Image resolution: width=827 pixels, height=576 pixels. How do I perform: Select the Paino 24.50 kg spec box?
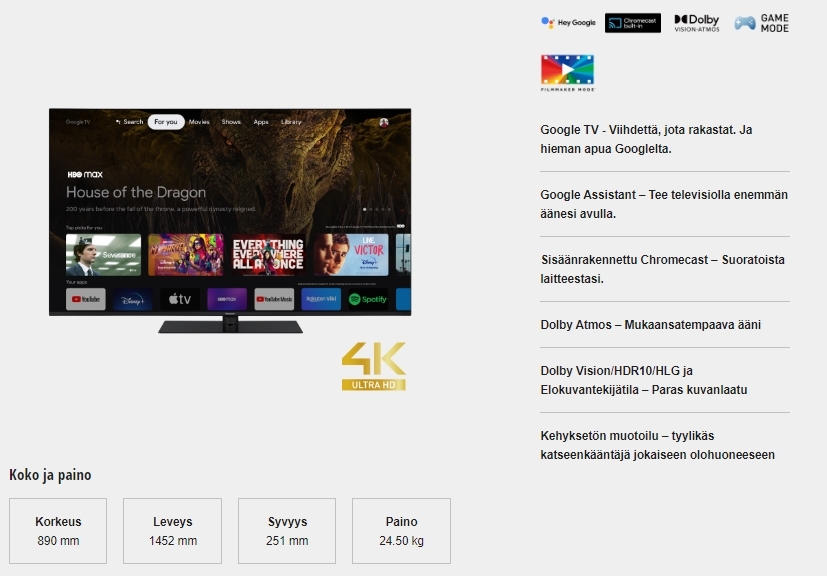click(401, 531)
